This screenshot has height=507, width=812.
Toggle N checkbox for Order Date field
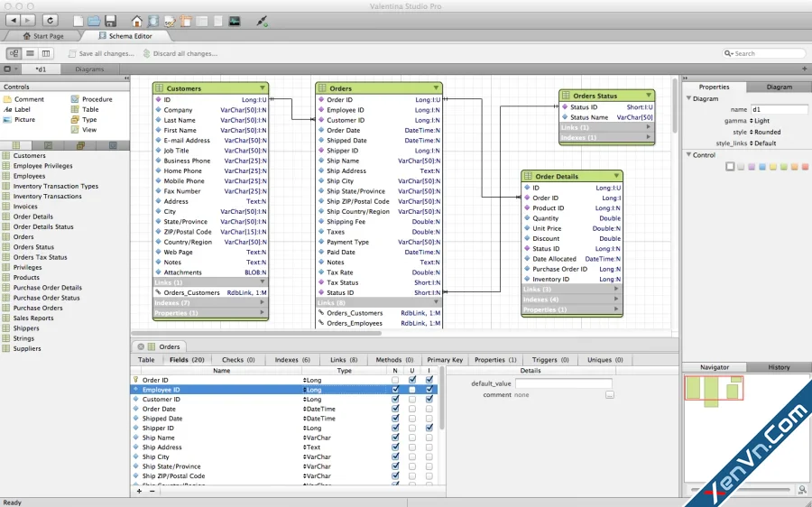click(395, 409)
